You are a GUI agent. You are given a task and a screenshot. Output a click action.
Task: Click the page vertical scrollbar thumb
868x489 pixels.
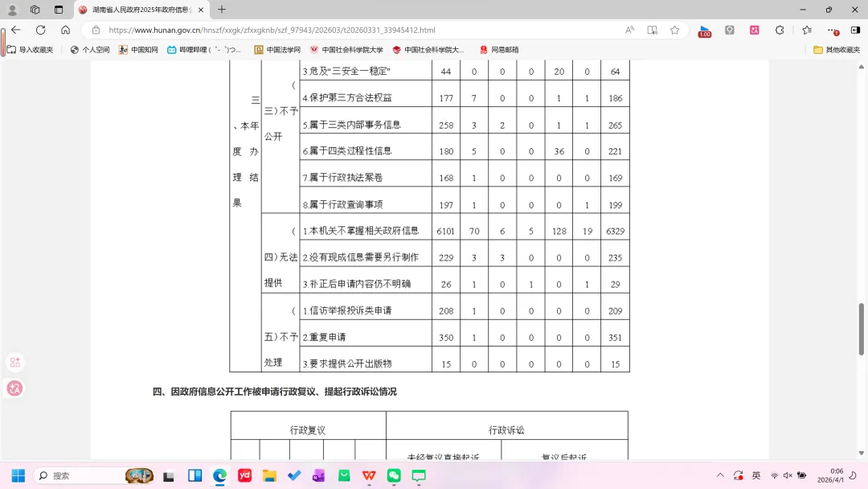click(862, 329)
